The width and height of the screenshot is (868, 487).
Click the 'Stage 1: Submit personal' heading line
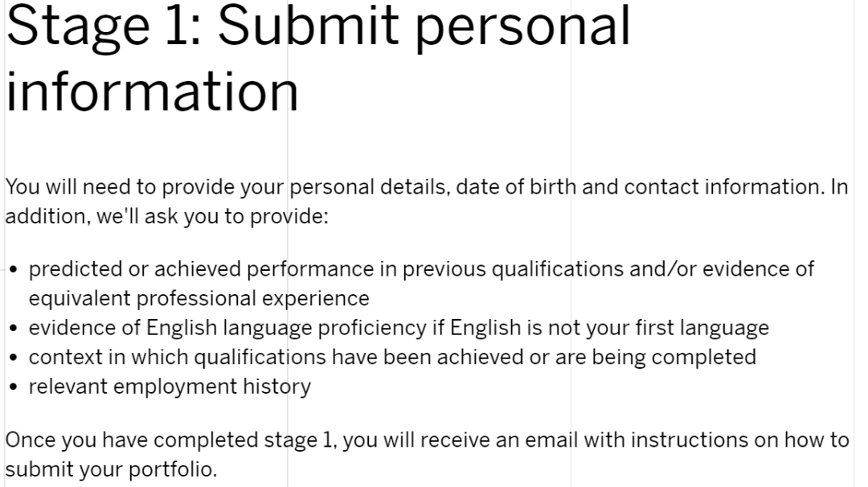tap(318, 27)
